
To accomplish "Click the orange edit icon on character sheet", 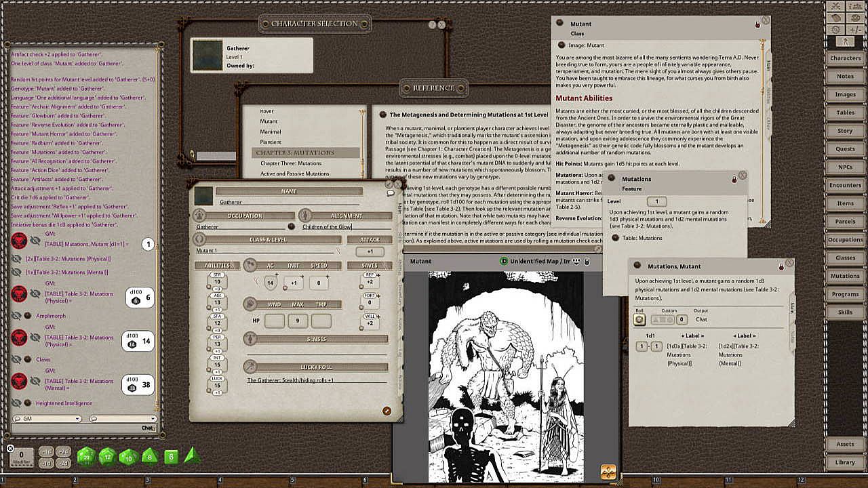I will (387, 411).
